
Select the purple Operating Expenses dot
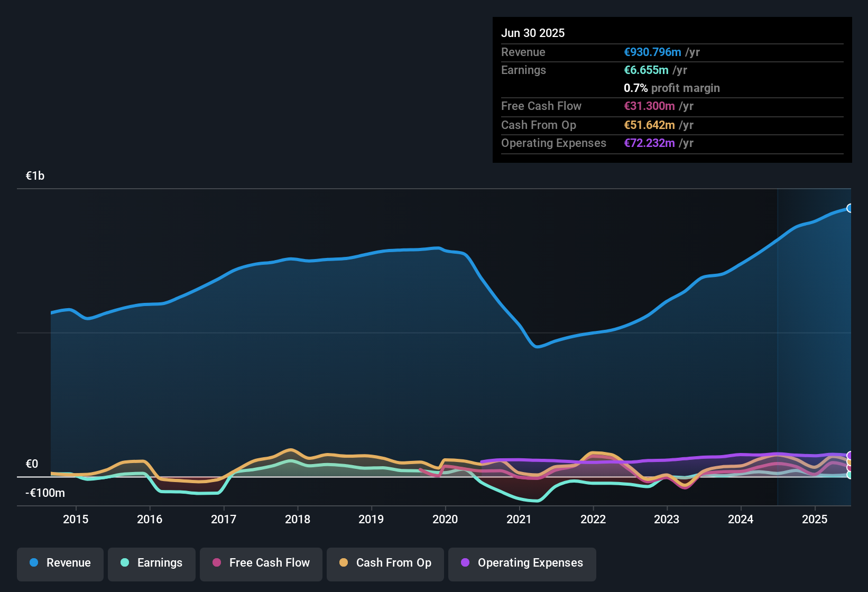click(x=465, y=563)
